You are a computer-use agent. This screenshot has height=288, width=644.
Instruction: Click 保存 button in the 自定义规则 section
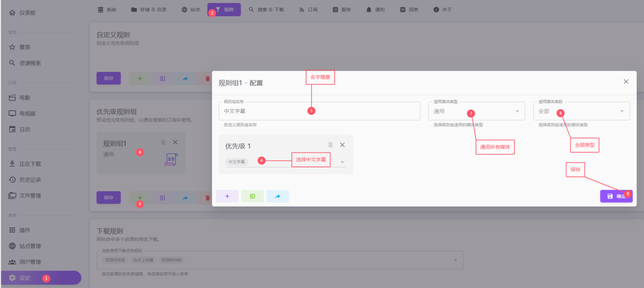click(x=109, y=78)
